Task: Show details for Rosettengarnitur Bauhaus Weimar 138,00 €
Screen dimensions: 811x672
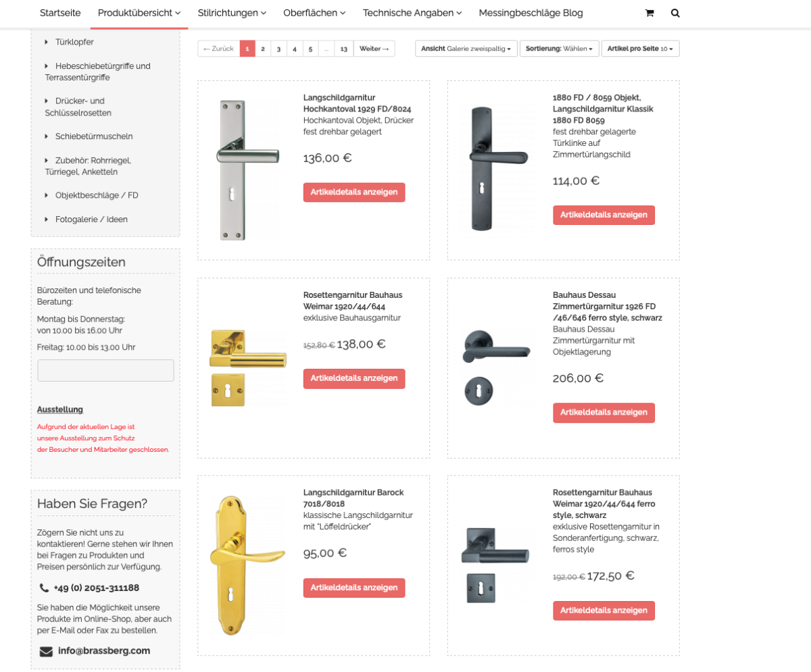Action: (x=354, y=378)
